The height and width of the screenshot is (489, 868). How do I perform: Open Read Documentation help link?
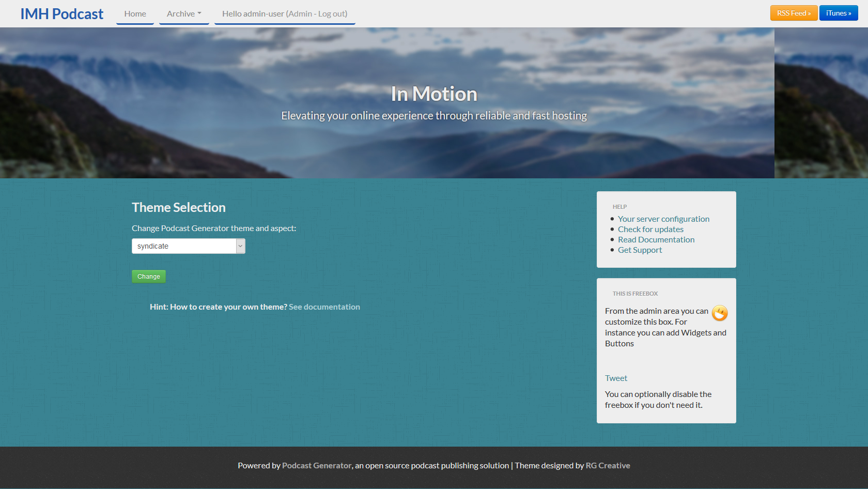coord(656,240)
